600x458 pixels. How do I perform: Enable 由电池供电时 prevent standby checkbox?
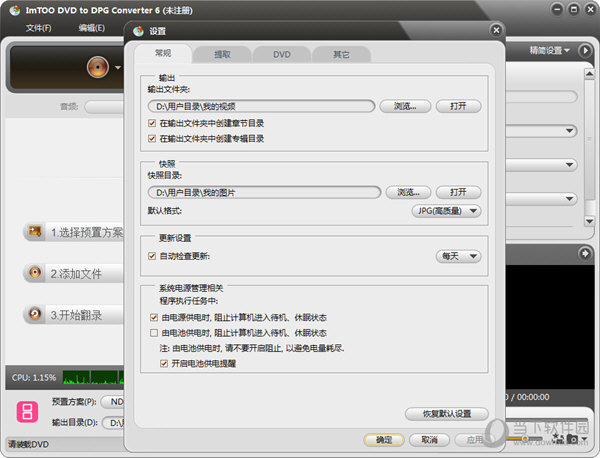[154, 332]
